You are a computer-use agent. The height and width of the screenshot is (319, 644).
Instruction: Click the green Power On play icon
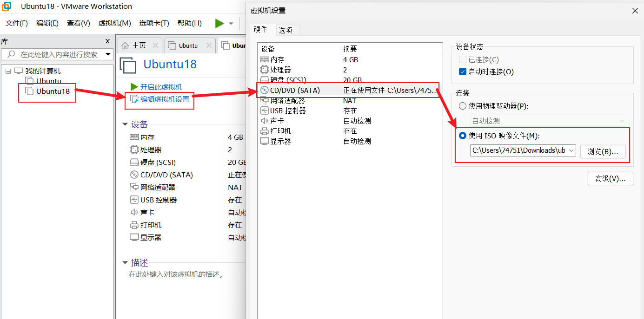pyautogui.click(x=219, y=23)
